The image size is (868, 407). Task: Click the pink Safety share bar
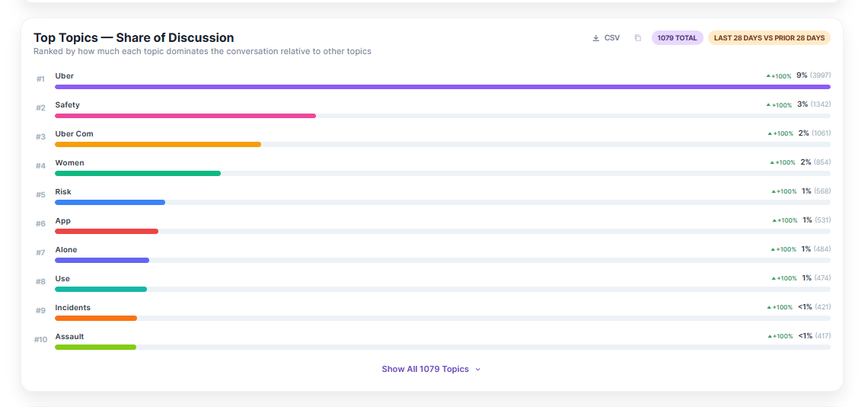click(x=186, y=116)
